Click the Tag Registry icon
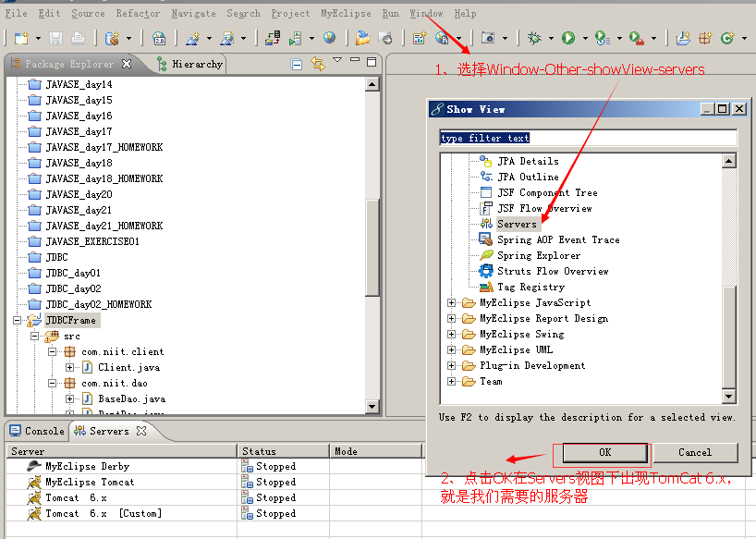Image resolution: width=756 pixels, height=539 pixels. pos(486,287)
